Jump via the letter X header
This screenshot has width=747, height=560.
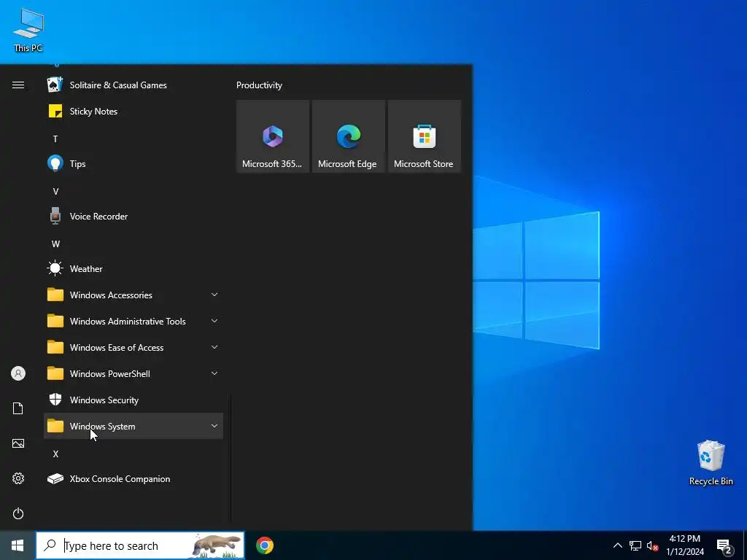coord(55,454)
